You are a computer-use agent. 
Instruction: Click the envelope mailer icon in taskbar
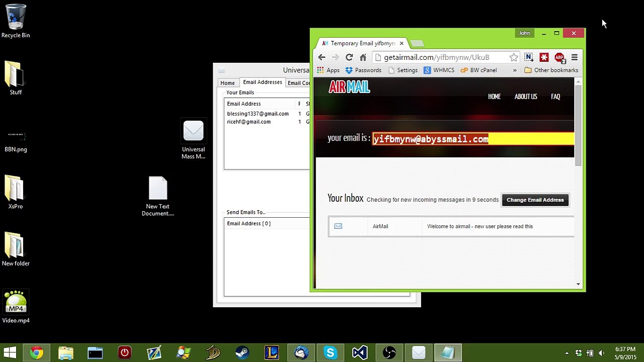click(419, 353)
